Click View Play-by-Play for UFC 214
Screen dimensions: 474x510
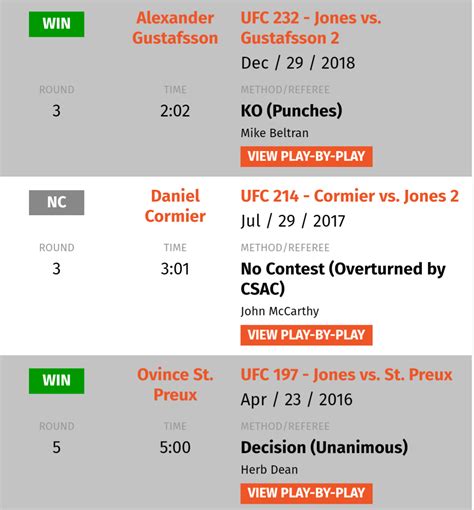pyautogui.click(x=306, y=335)
